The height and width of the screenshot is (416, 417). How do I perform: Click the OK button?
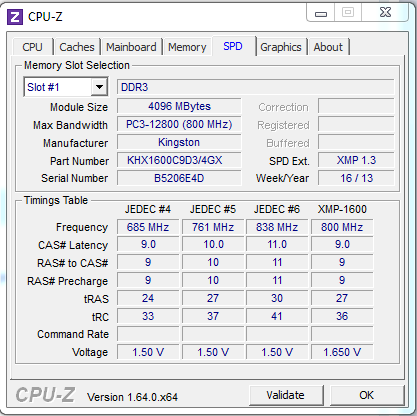click(367, 395)
